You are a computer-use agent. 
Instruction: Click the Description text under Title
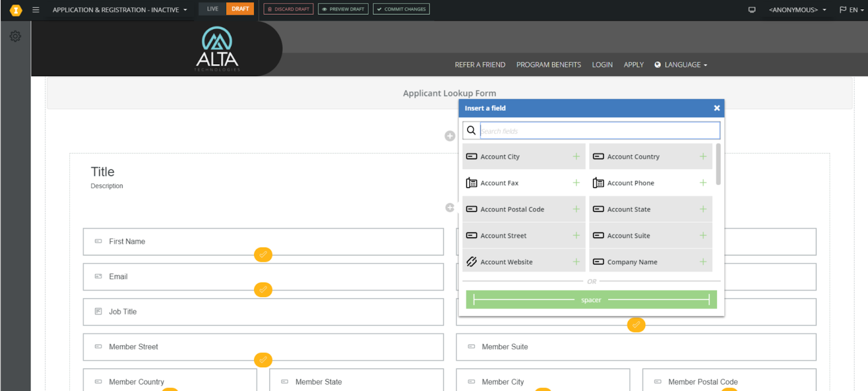(x=107, y=186)
